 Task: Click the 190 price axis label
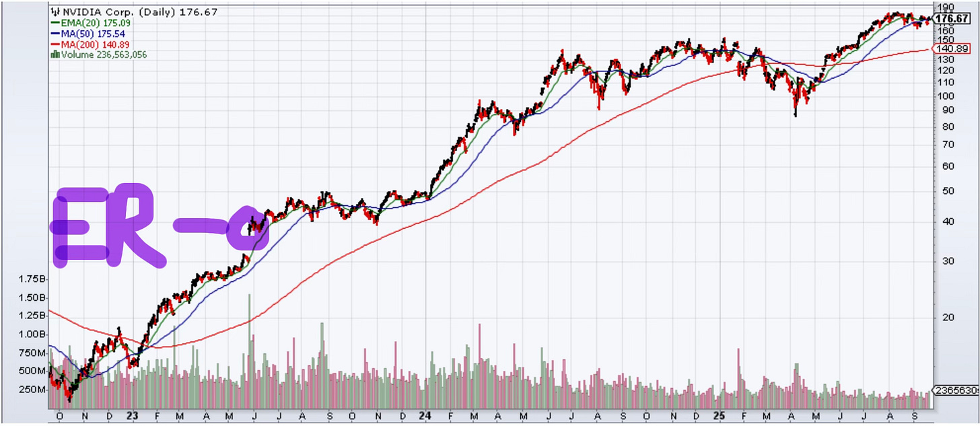944,7
